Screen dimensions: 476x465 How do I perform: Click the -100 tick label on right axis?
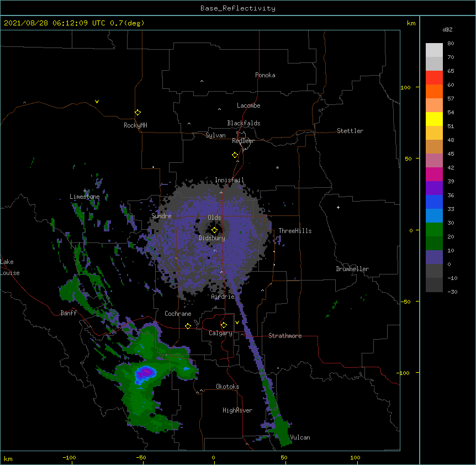404,373
